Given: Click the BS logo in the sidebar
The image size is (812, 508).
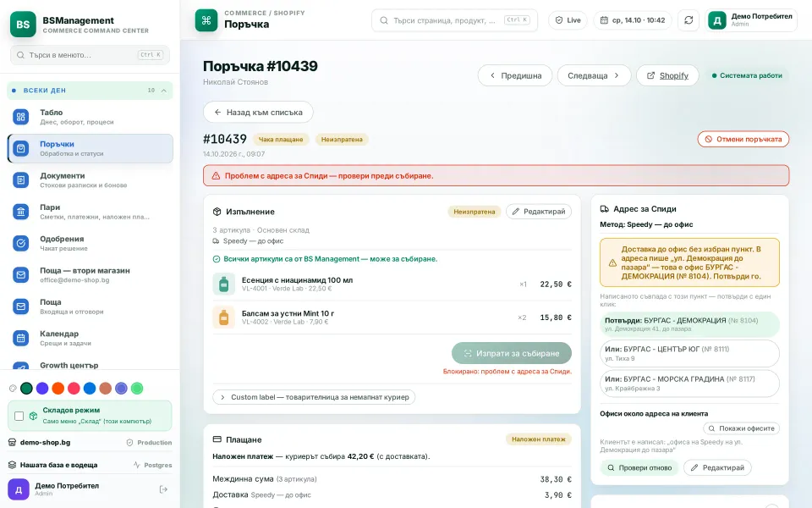Looking at the screenshot, I should pos(23,24).
